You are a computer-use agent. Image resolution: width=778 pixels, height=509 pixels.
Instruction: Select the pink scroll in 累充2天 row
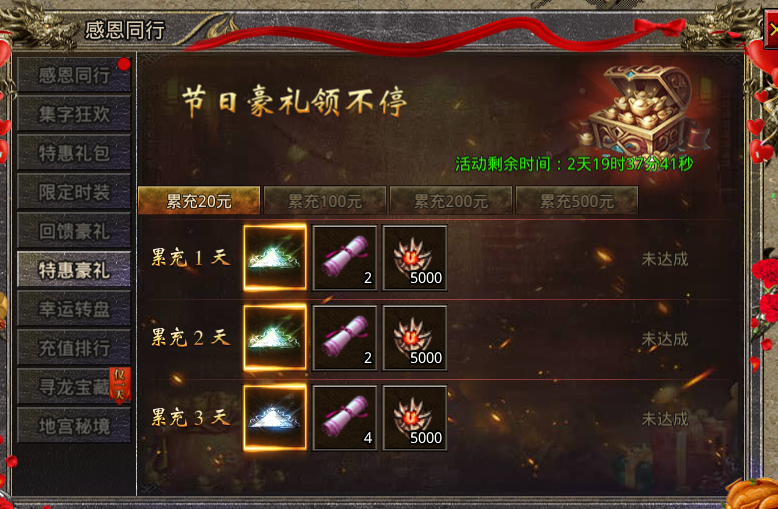(x=345, y=338)
